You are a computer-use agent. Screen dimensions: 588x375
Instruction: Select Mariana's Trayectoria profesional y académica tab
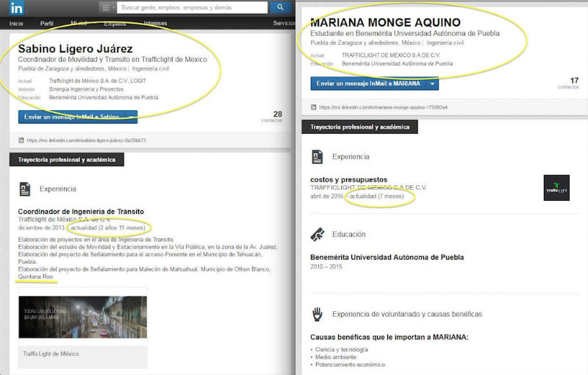pyautogui.click(x=360, y=127)
